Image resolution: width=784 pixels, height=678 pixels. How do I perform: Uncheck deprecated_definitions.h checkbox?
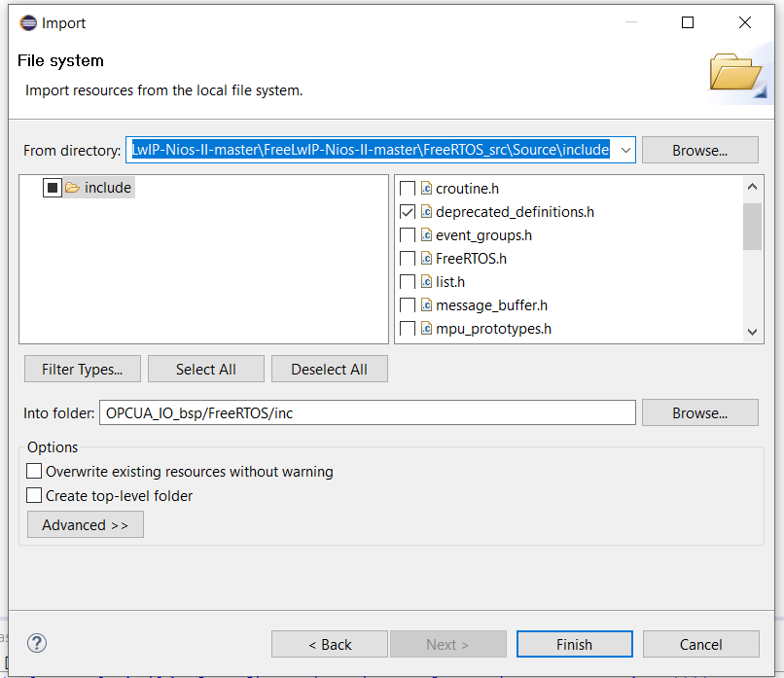[x=408, y=212]
